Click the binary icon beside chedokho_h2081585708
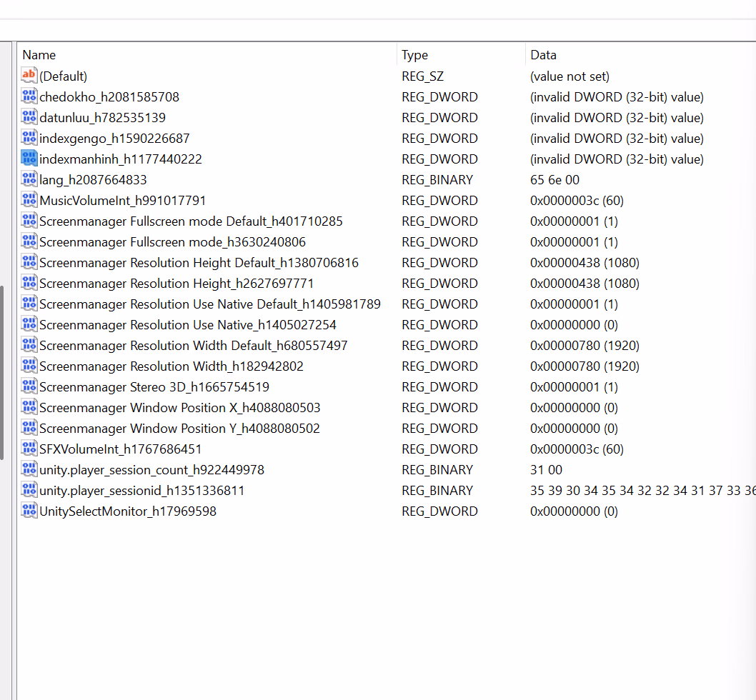This screenshot has height=700, width=756. click(29, 96)
